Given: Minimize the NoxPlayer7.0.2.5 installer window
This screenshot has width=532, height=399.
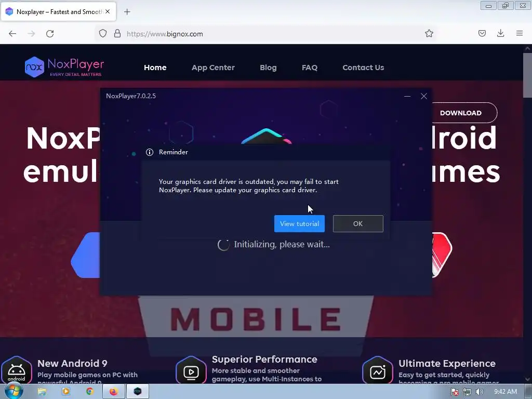Looking at the screenshot, I should coord(407,96).
